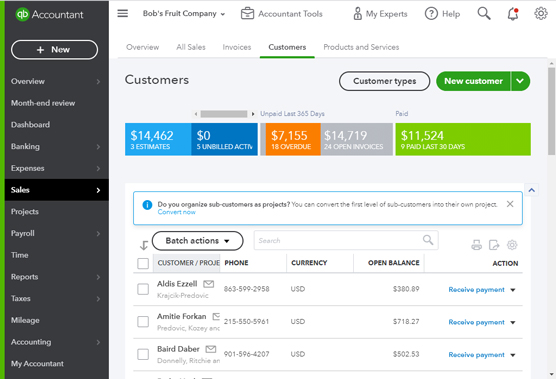The width and height of the screenshot is (556, 379).
Task: Open action dropdown arrow for Aldis Ezzell
Action: coord(513,290)
